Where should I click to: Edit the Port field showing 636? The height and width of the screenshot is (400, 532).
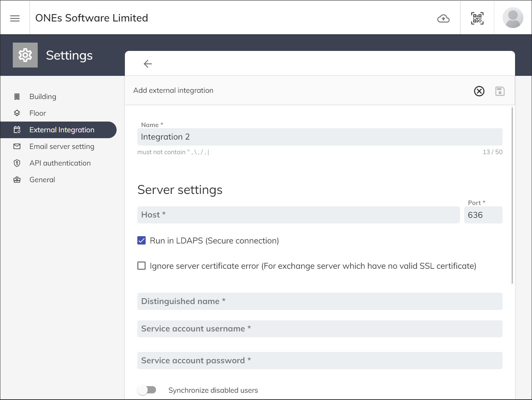[483, 215]
